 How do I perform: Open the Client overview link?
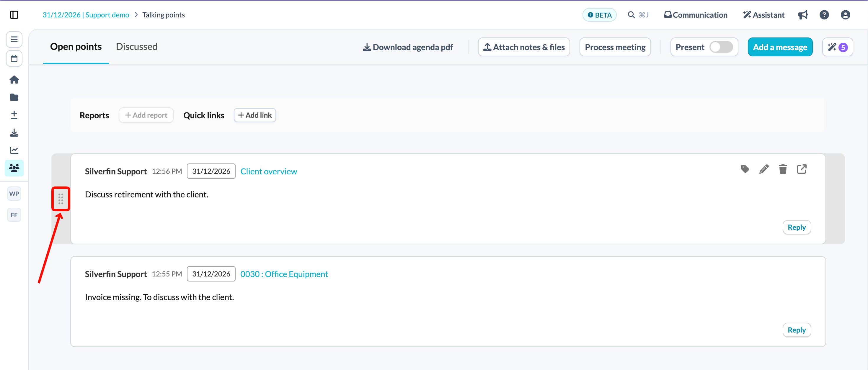[x=269, y=171]
